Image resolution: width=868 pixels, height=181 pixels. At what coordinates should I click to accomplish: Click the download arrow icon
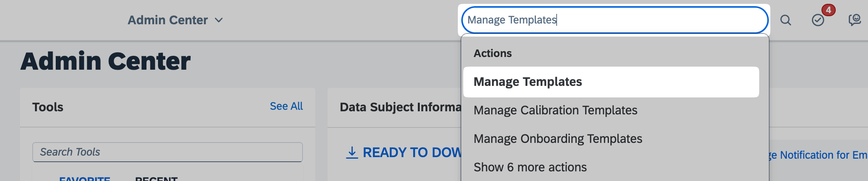[x=352, y=153]
